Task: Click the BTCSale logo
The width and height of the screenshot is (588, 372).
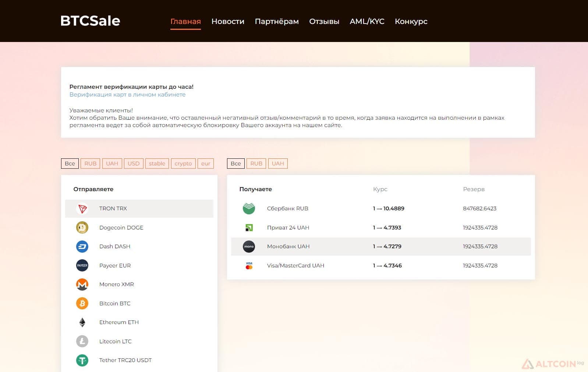Action: point(90,21)
